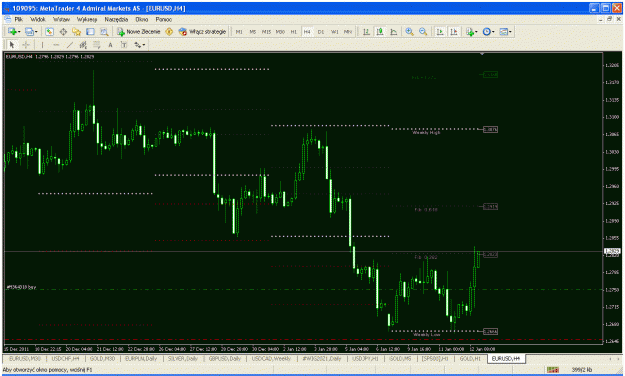Click the Periods clock icon
The image size is (625, 376).
486,31
